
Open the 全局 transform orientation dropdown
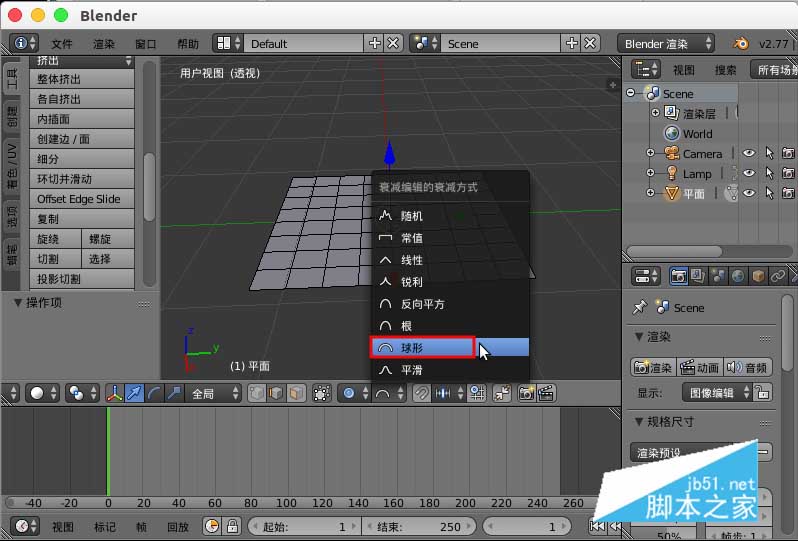point(215,394)
